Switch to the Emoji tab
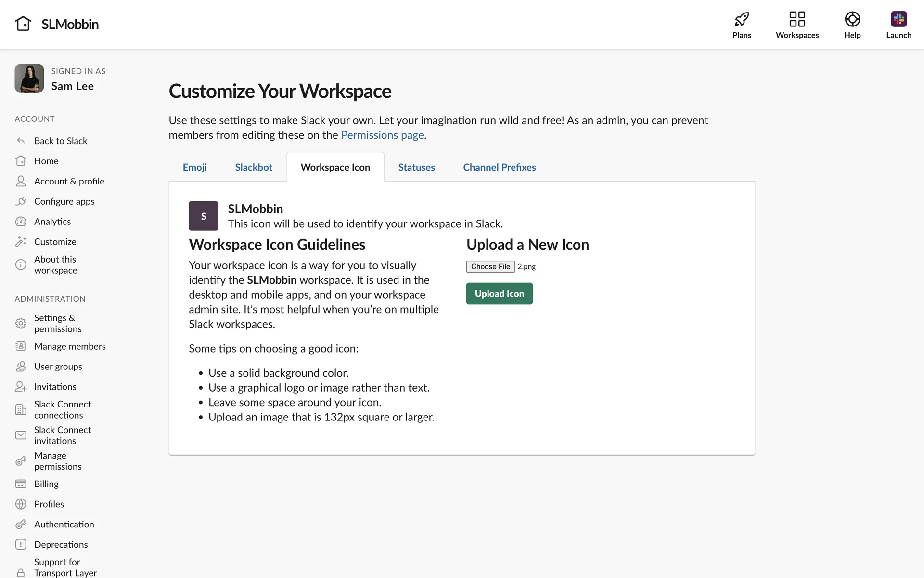The height and width of the screenshot is (578, 924). click(x=194, y=167)
